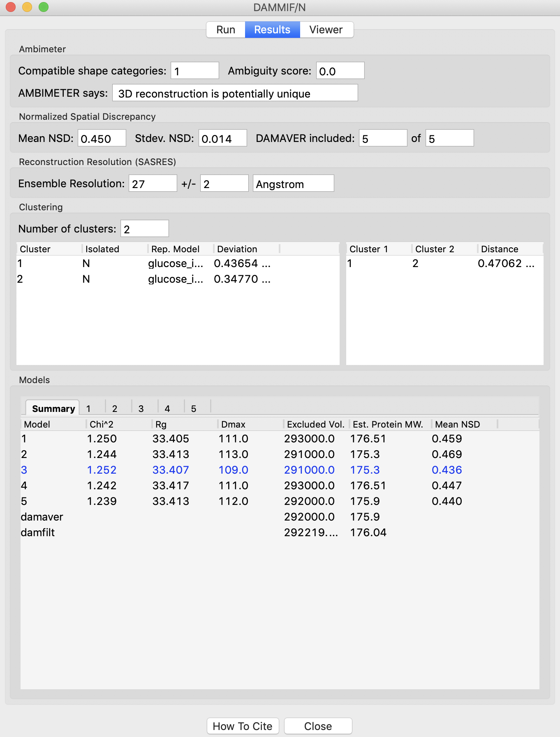Click the Compatible shape categories field

(x=195, y=71)
